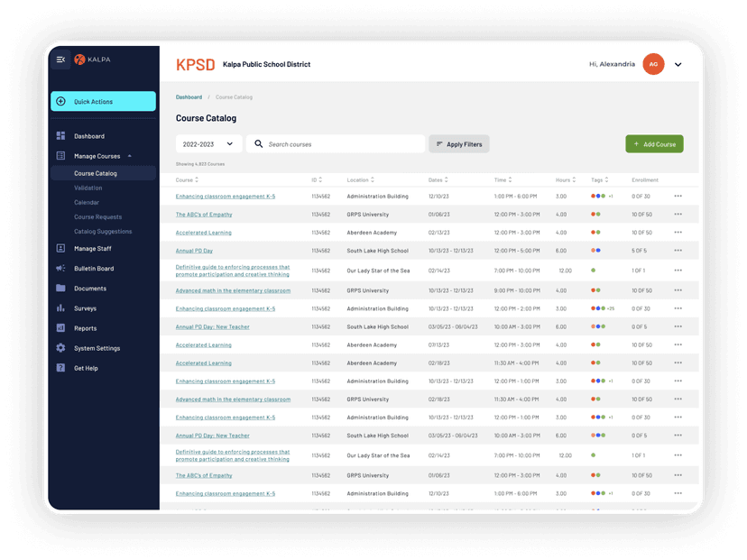Expand the account menu next to Hi, Alexandria
Viewport: 747px width, 560px height.
678,64
